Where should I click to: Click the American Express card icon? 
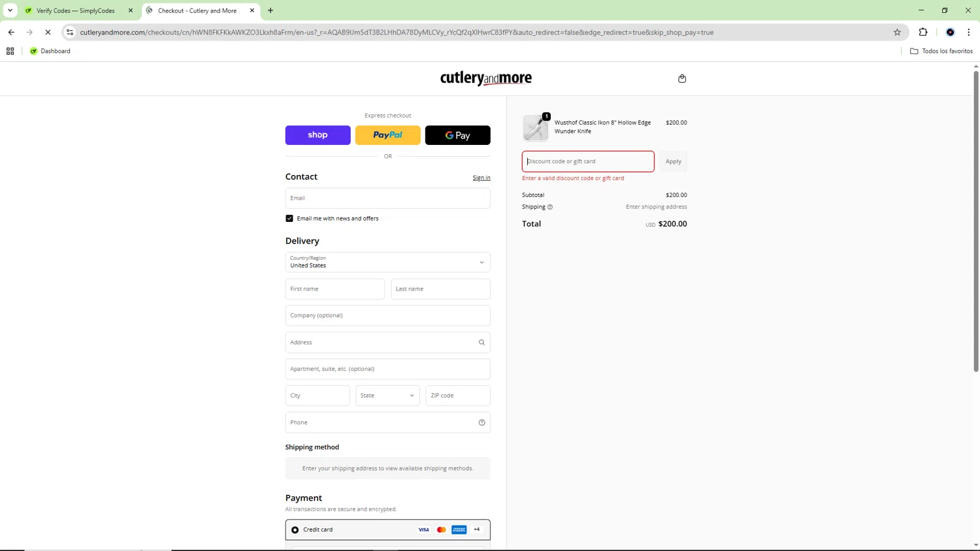tap(459, 529)
